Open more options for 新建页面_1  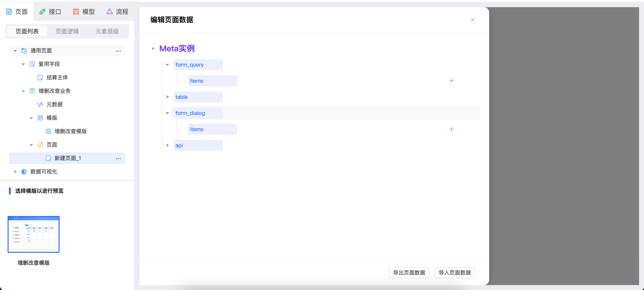click(118, 159)
